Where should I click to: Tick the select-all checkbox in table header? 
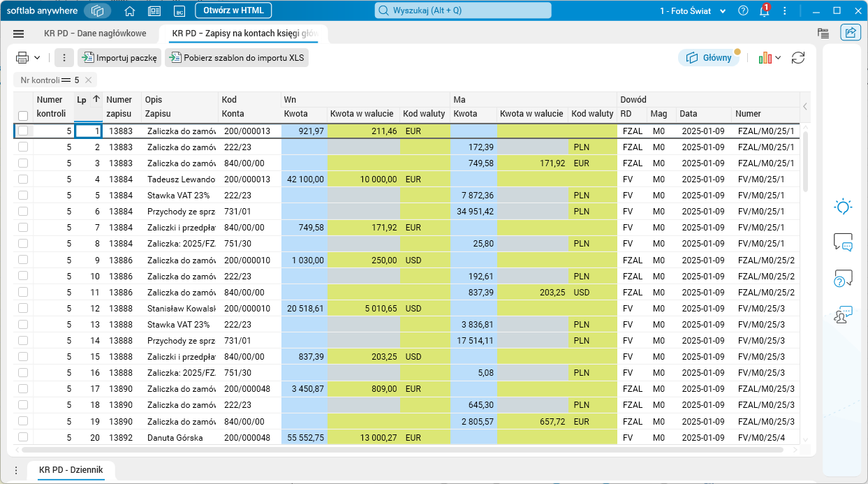point(23,115)
